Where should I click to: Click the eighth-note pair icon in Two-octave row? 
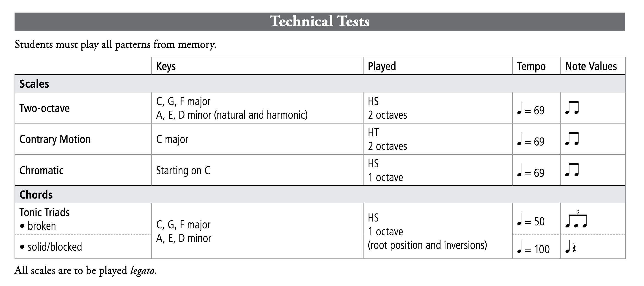point(572,108)
